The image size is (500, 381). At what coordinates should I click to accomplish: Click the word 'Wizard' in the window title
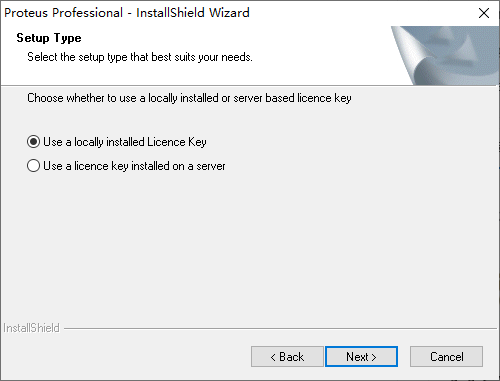click(229, 13)
